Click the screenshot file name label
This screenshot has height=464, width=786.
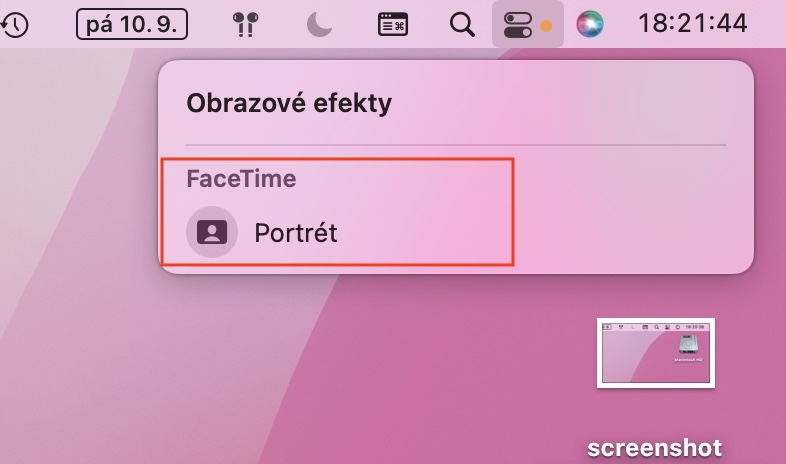654,447
